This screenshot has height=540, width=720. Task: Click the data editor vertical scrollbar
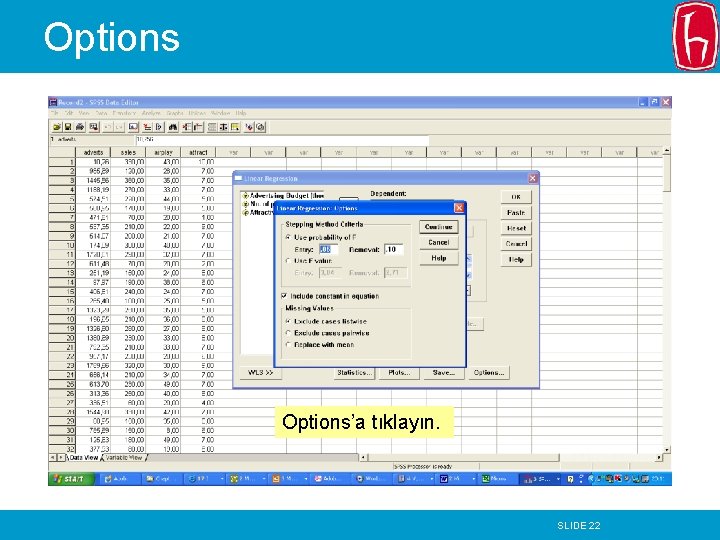[667, 300]
